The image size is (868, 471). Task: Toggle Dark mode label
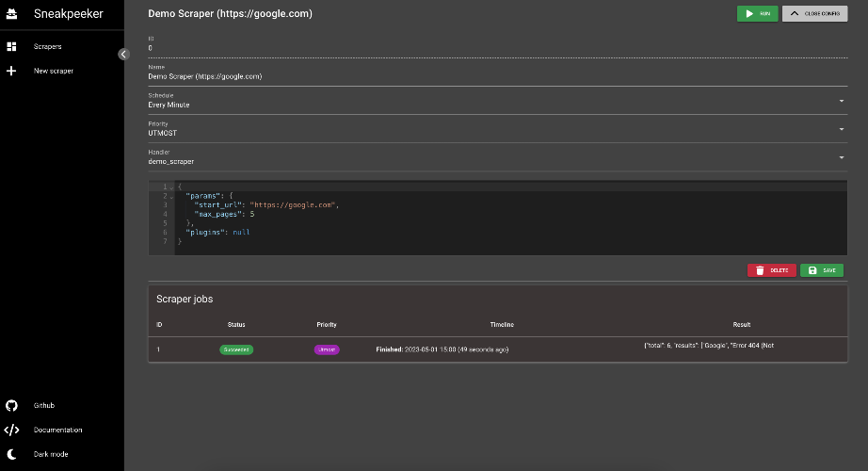point(51,454)
